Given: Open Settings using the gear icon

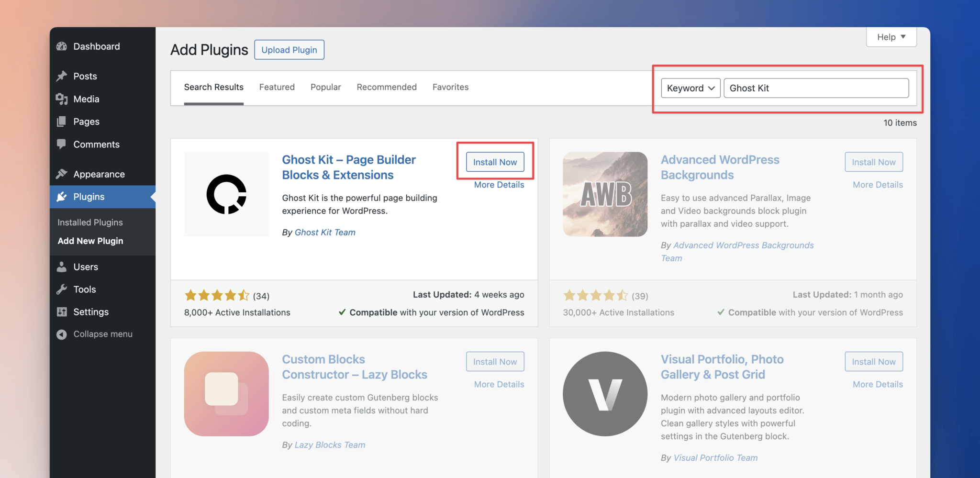Looking at the screenshot, I should (x=62, y=311).
